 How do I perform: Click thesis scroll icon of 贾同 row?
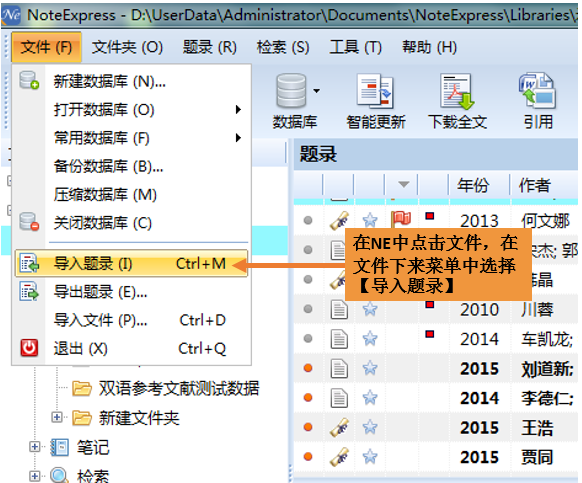tap(339, 457)
